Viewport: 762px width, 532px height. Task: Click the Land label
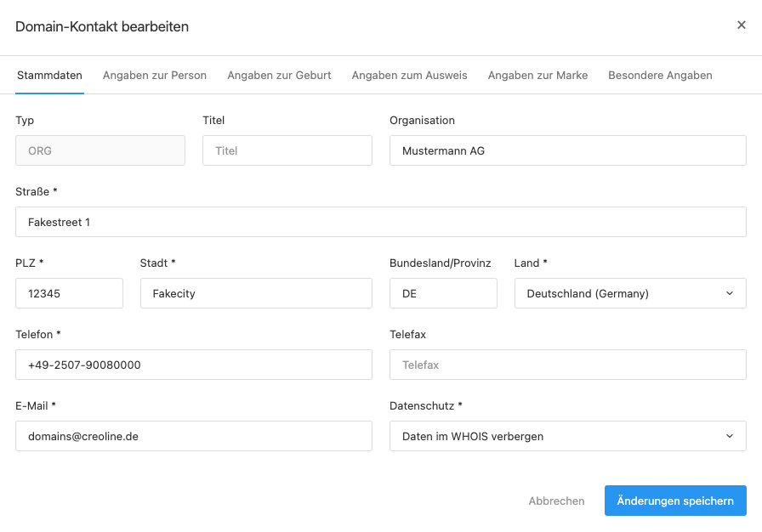coord(531,263)
